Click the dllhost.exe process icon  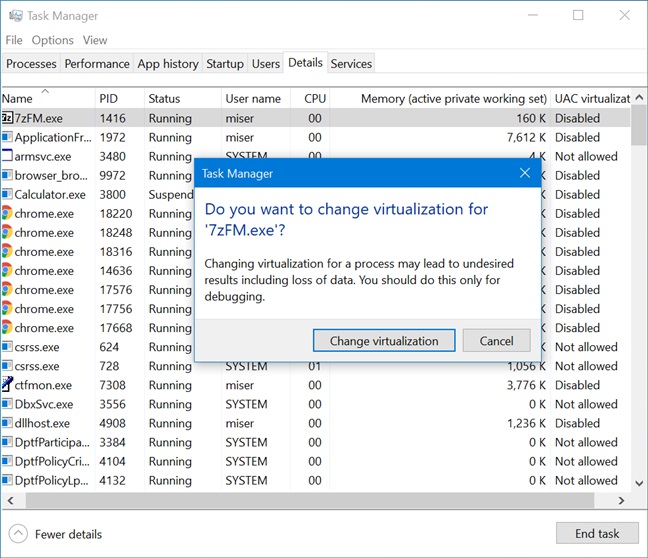[7, 423]
